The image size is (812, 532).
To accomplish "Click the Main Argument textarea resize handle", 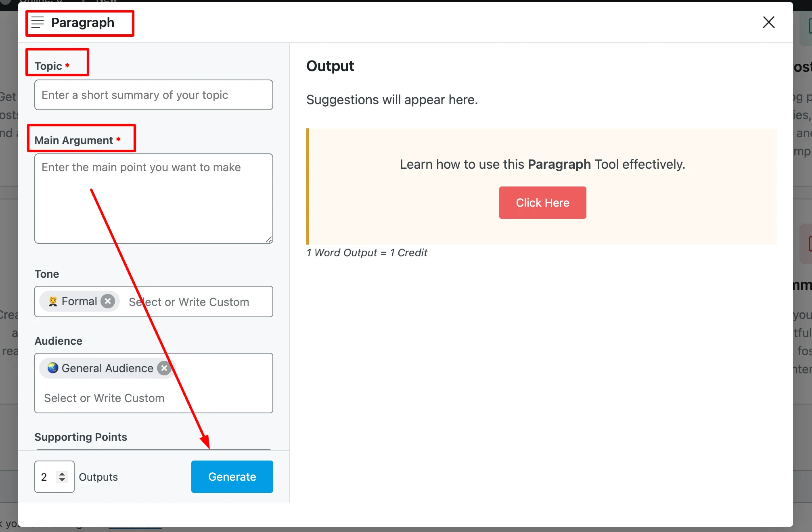I will [x=269, y=239].
